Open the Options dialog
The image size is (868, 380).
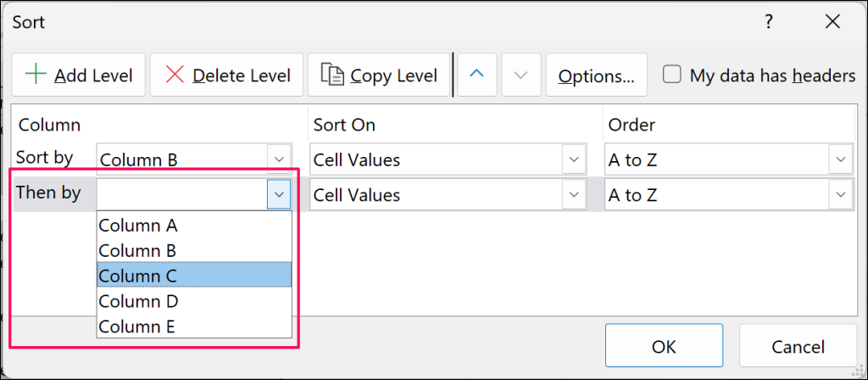coord(596,75)
